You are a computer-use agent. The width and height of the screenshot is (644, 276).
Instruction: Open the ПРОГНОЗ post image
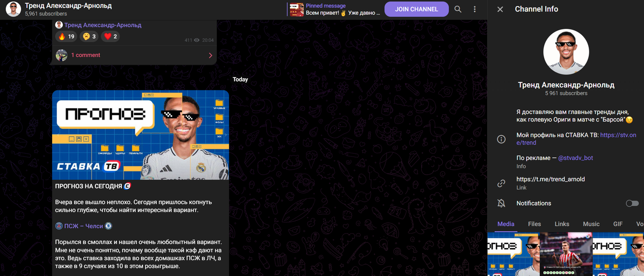pos(141,135)
